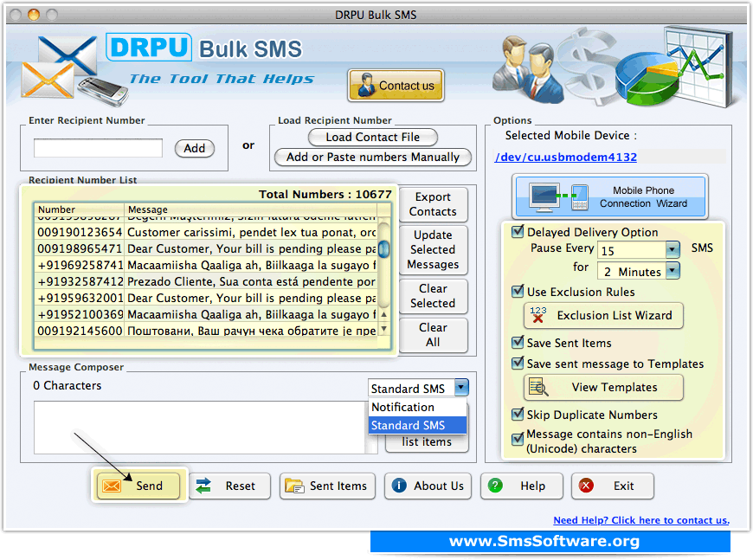Select row with number +91959632001
The height and width of the screenshot is (560, 753).
pyautogui.click(x=207, y=298)
